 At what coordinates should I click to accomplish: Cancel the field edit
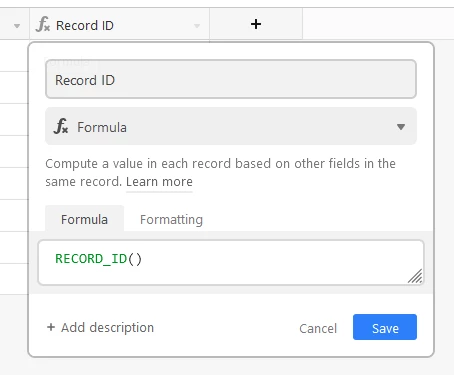coord(318,328)
